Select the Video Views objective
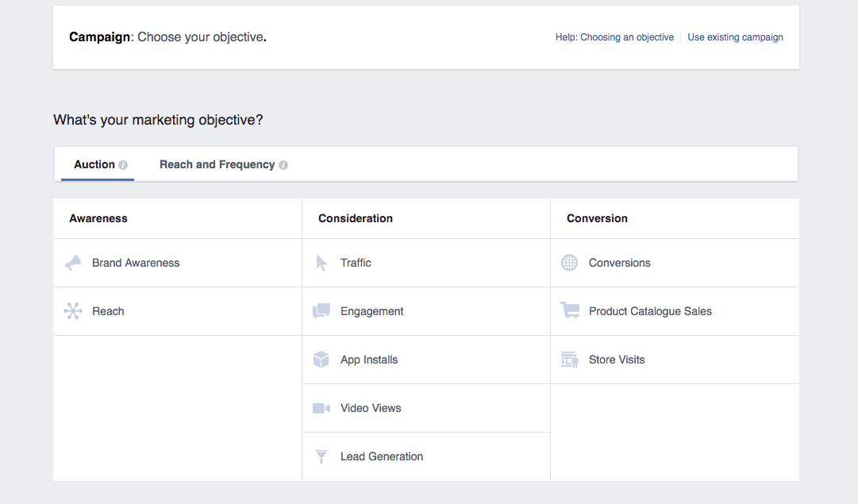This screenshot has height=504, width=858. pyautogui.click(x=426, y=408)
